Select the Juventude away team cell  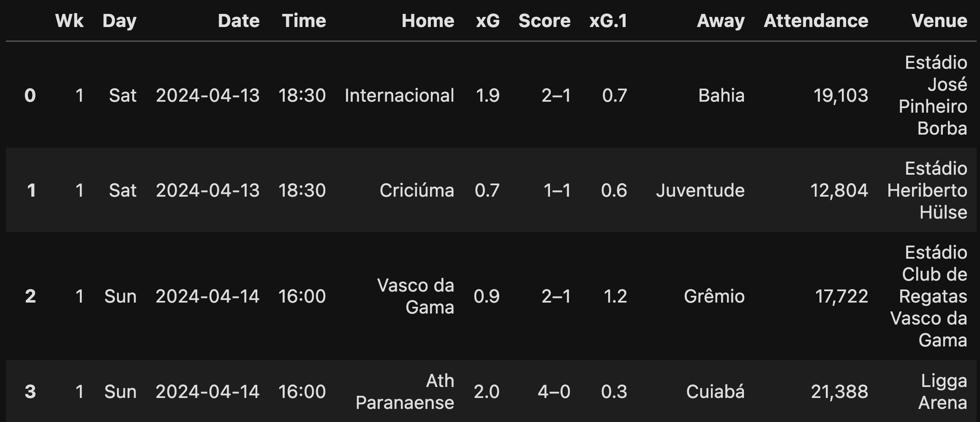point(700,190)
